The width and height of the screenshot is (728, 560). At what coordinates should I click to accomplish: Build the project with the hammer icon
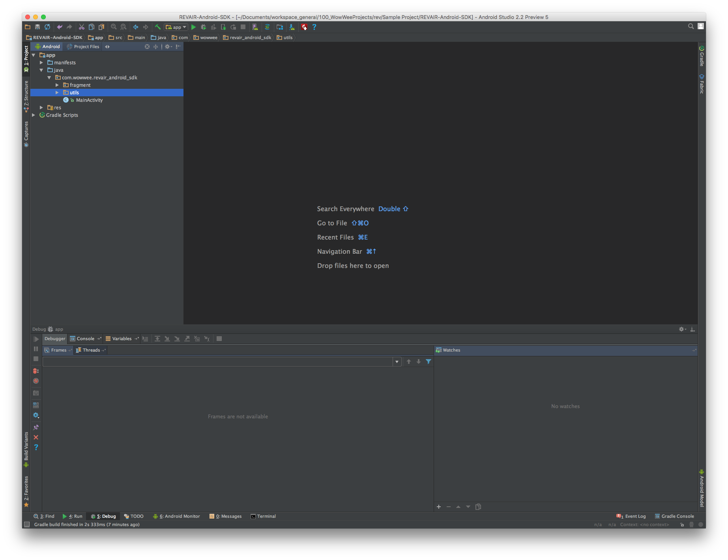tap(158, 27)
